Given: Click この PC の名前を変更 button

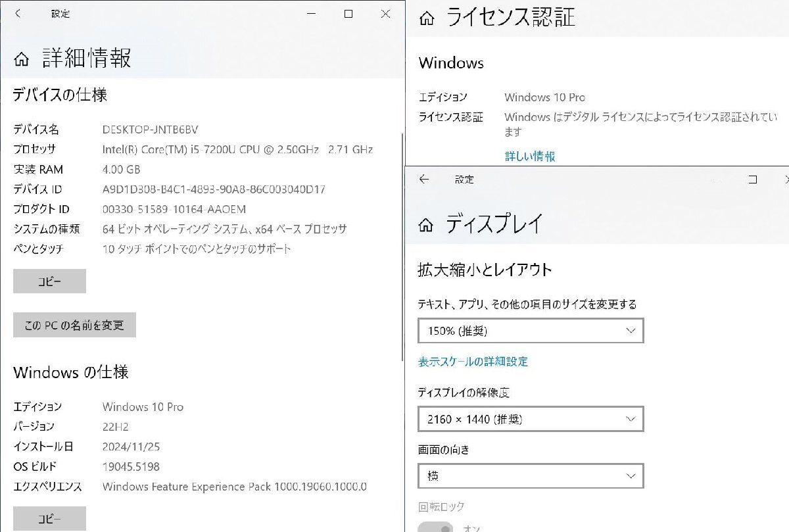Looking at the screenshot, I should 74,325.
